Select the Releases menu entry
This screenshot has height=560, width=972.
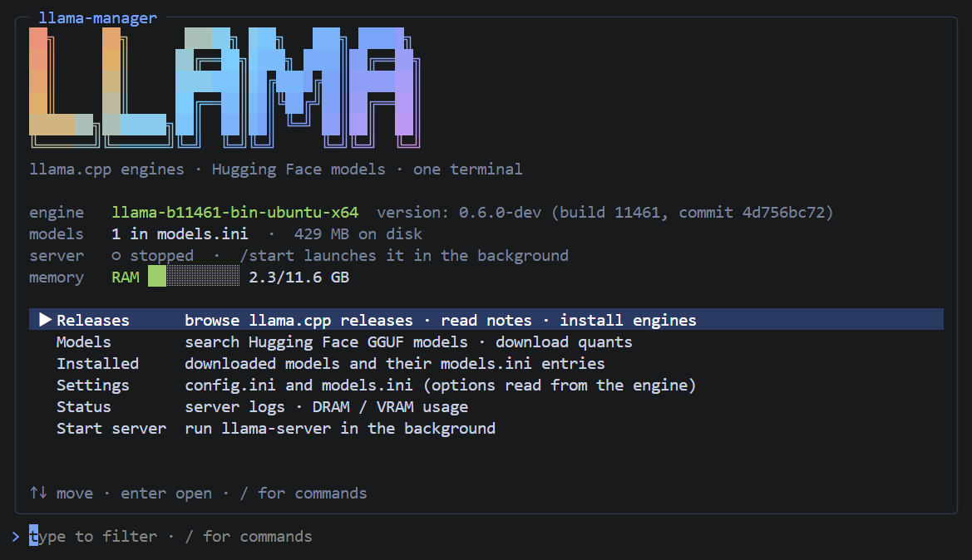click(486, 320)
